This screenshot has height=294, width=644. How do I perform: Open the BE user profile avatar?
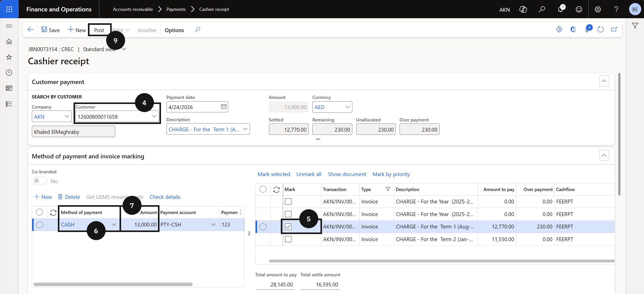[635, 9]
